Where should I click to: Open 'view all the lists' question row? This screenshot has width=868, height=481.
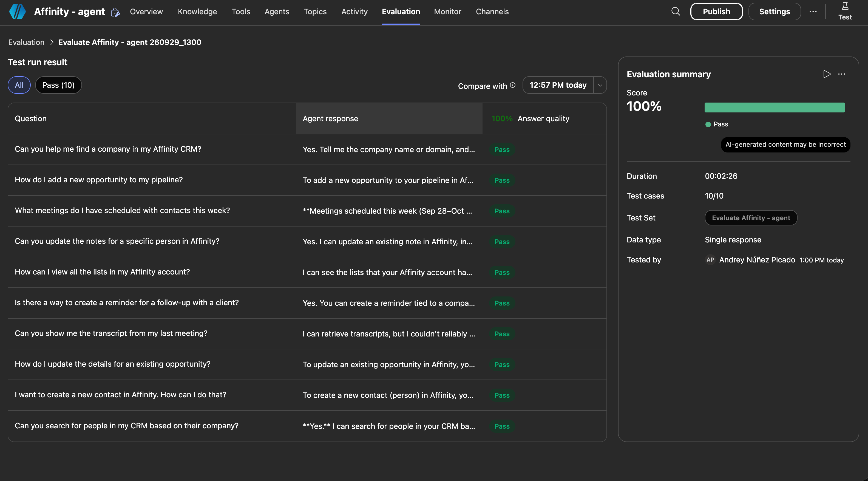[x=307, y=272]
